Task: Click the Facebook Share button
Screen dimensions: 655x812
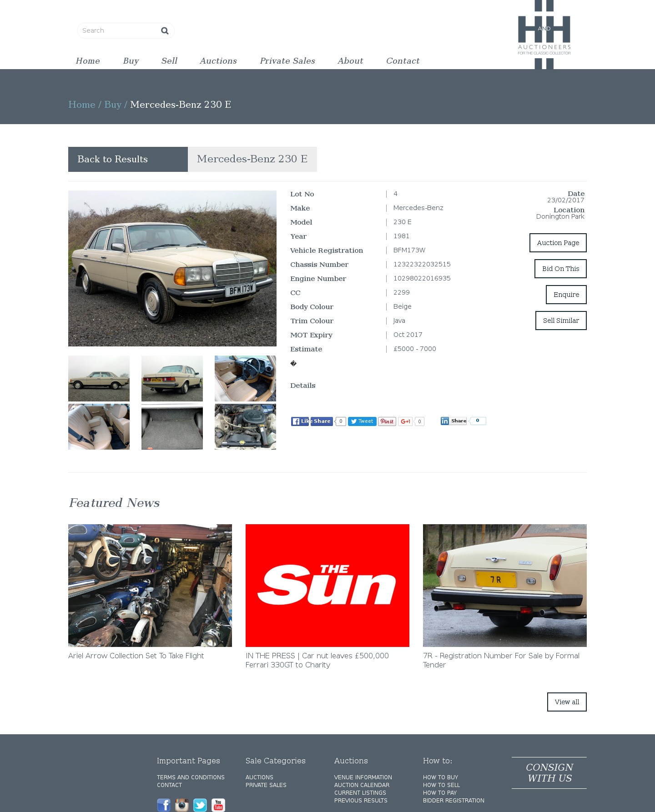Action: (322, 421)
